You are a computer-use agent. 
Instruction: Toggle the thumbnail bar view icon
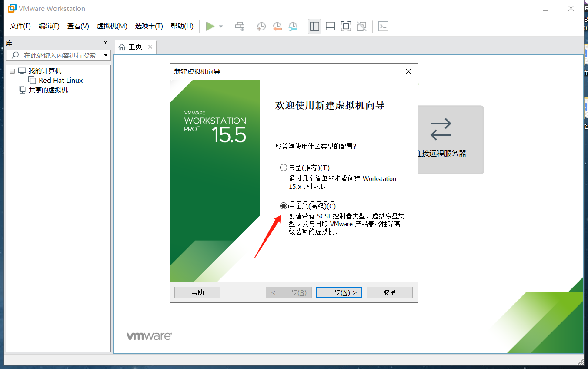click(330, 27)
